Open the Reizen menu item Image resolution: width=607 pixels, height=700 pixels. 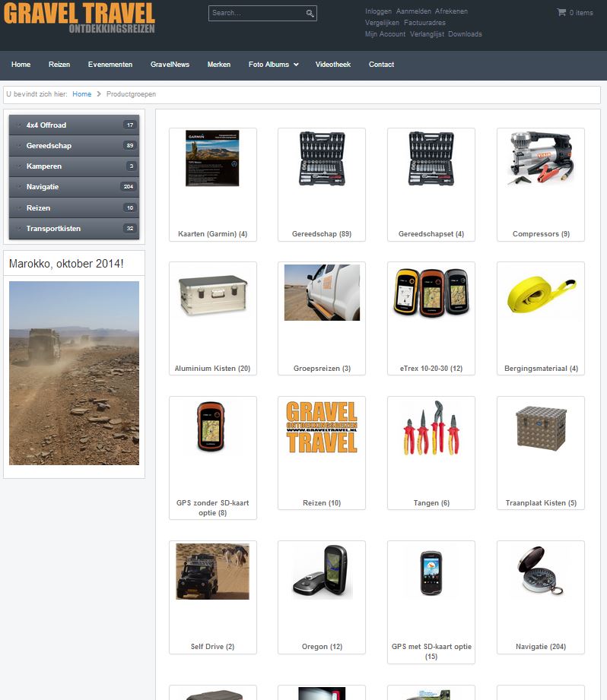coord(59,65)
